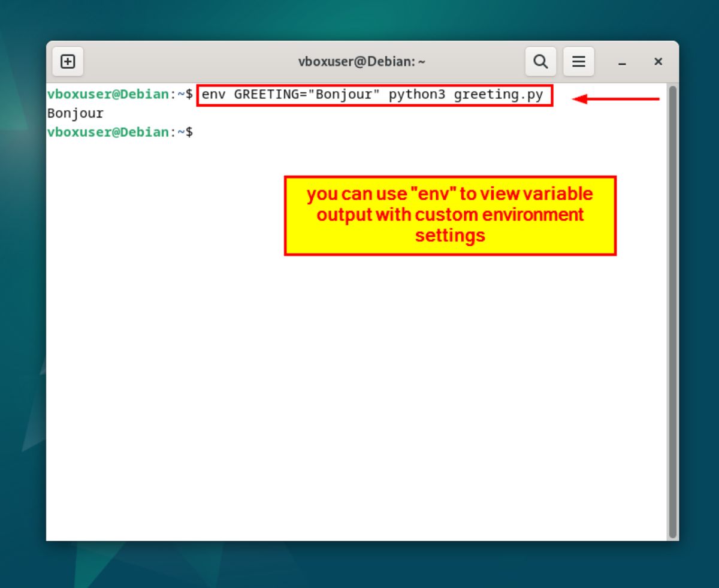This screenshot has width=719, height=588.
Task: Click empty white terminal area below prompt
Action: (x=300, y=390)
